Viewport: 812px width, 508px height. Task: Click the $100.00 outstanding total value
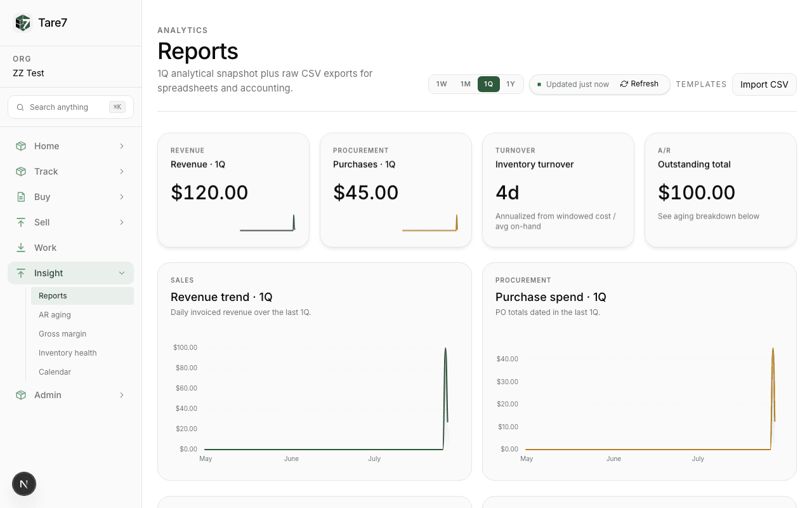point(697,192)
